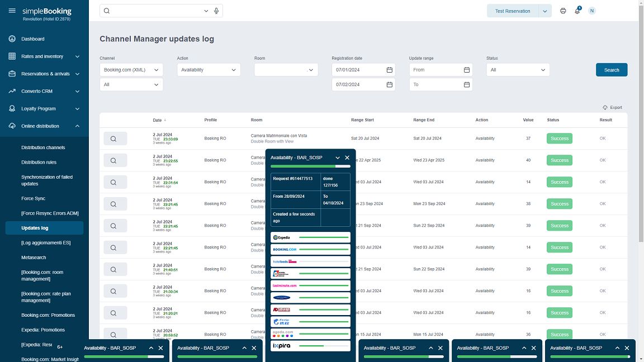
Task: Click the Booking.com channel logo in popup
Action: pyautogui.click(x=284, y=250)
